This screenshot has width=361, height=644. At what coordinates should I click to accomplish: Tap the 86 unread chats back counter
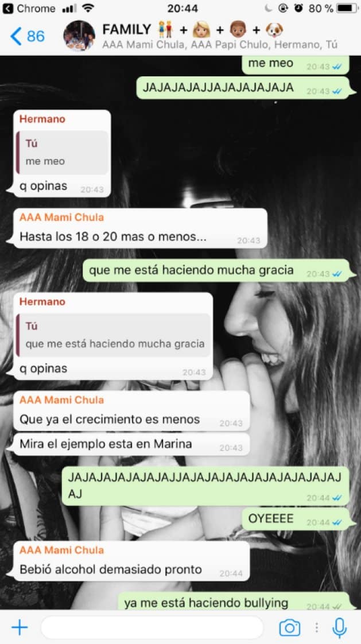point(36,36)
